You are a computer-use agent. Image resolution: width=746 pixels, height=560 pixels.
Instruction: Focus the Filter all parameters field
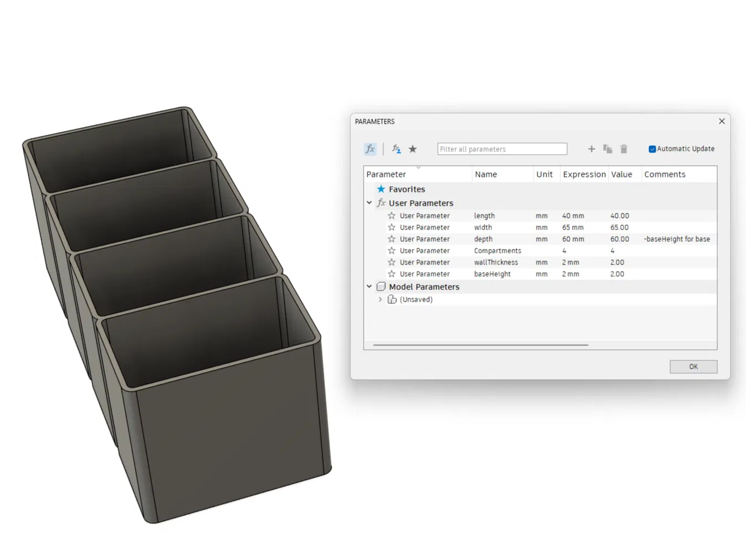(x=502, y=149)
